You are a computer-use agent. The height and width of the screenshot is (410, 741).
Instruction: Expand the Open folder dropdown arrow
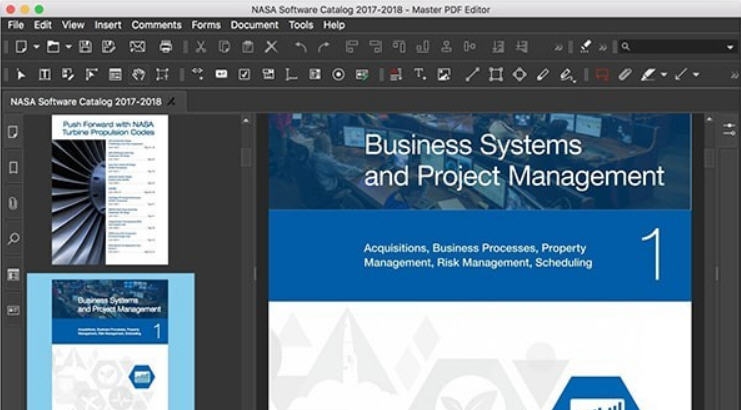pos(67,46)
